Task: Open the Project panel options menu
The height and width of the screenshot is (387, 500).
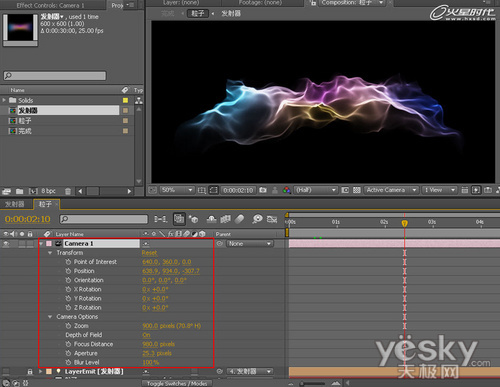Action: pyautogui.click(x=130, y=5)
